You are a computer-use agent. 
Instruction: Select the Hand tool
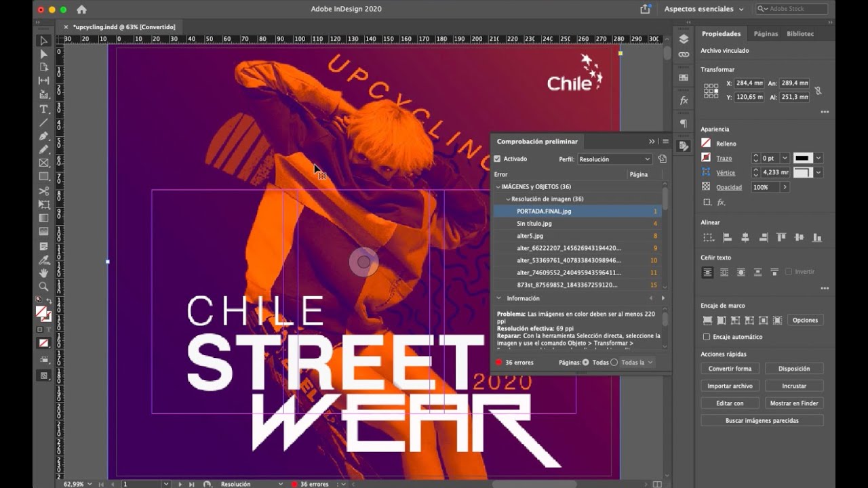pos(44,273)
